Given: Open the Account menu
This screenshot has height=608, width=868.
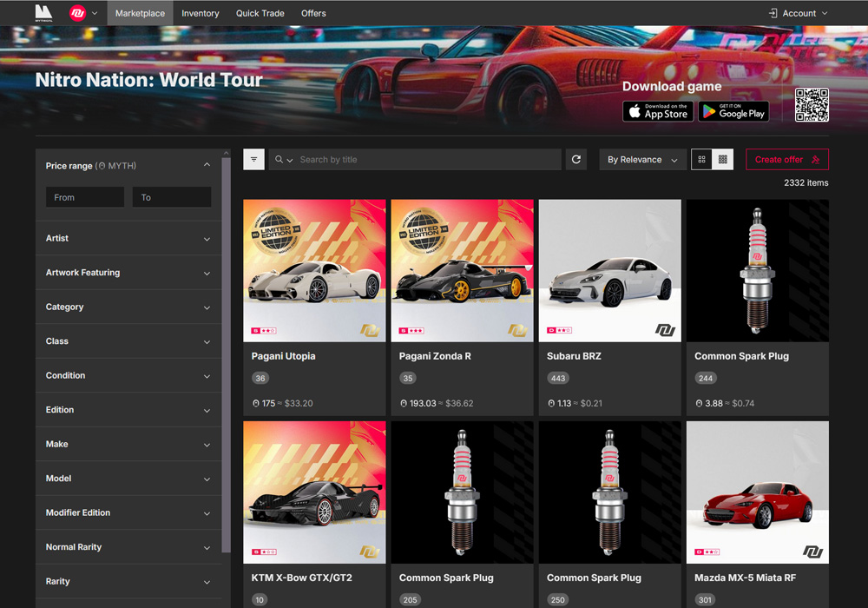Looking at the screenshot, I should point(799,13).
